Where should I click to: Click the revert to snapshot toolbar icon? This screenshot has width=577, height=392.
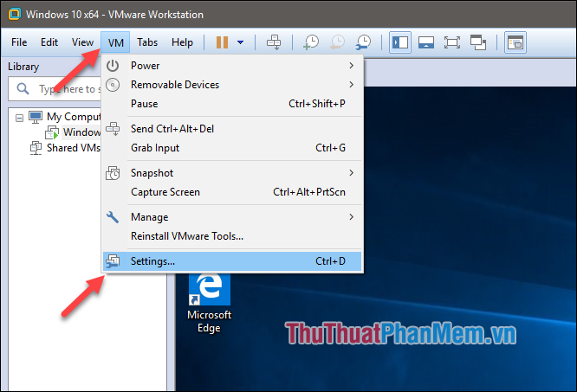(x=337, y=42)
